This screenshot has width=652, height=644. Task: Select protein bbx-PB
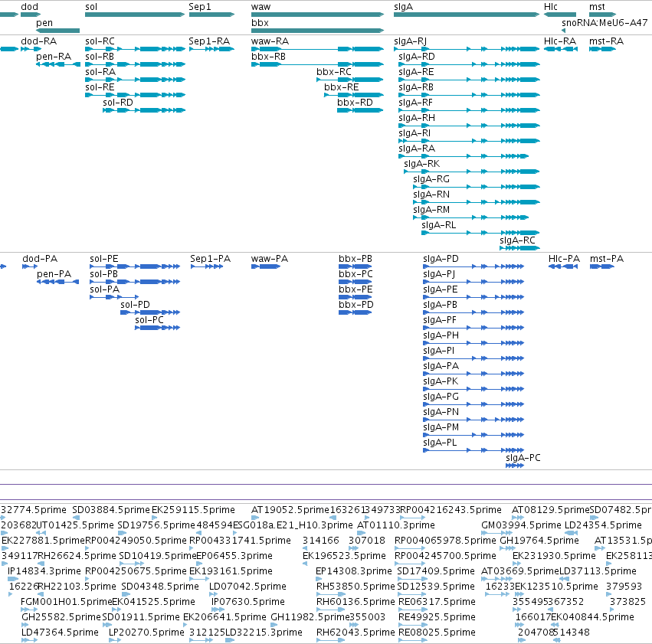coord(355,259)
